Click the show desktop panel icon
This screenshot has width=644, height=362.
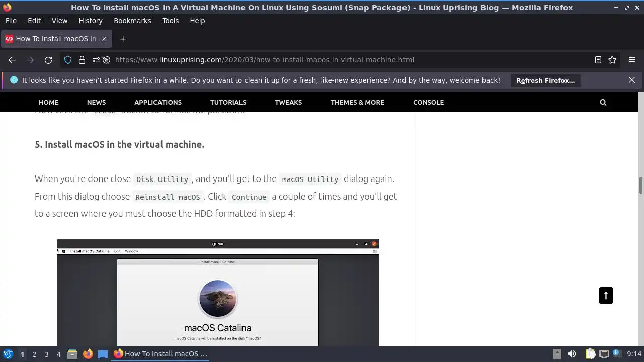(103, 354)
